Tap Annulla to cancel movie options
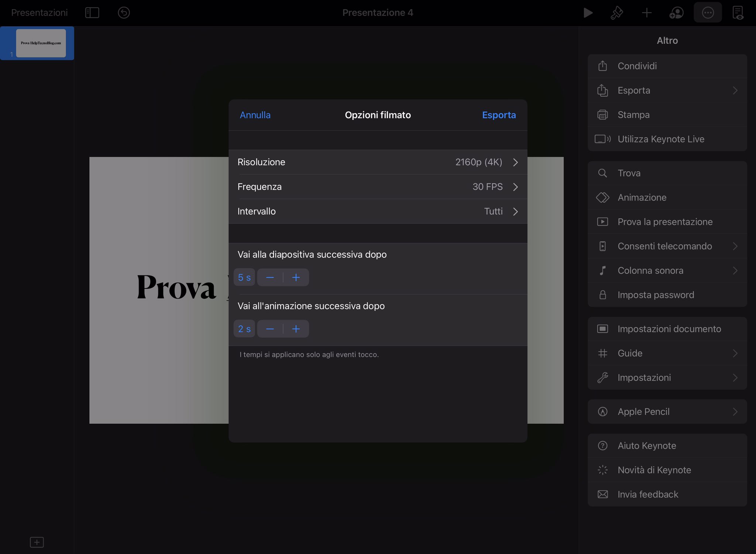Image resolution: width=756 pixels, height=554 pixels. [x=255, y=115]
